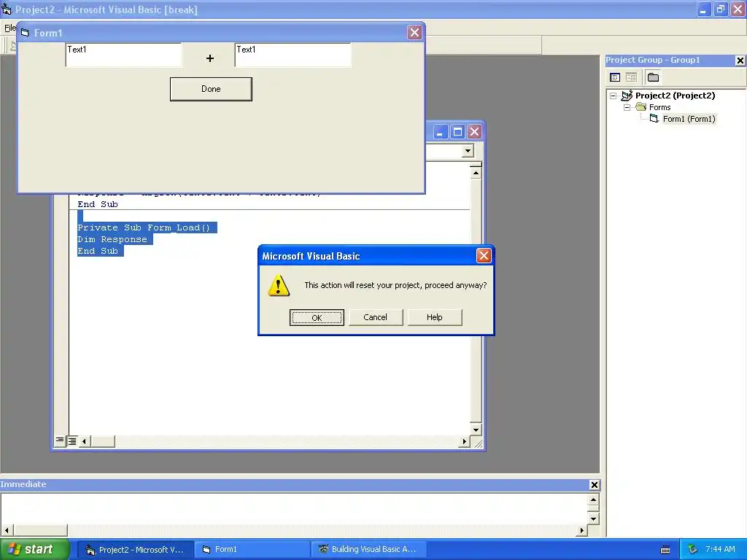Close the Project Group panel
This screenshot has width=747, height=560.
click(x=740, y=61)
